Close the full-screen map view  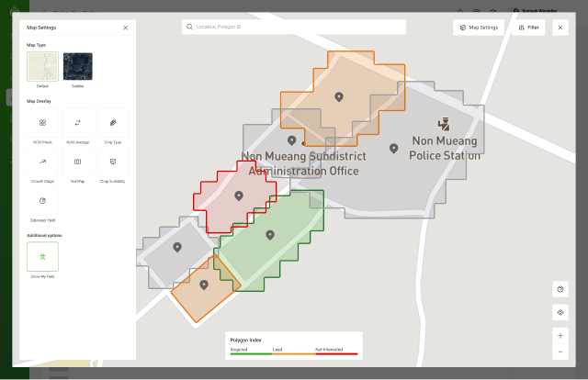tap(560, 28)
